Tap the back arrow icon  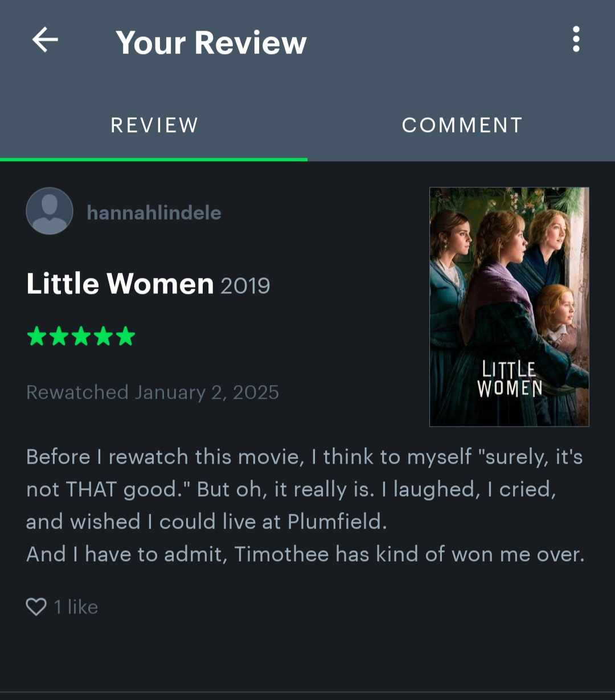[45, 40]
